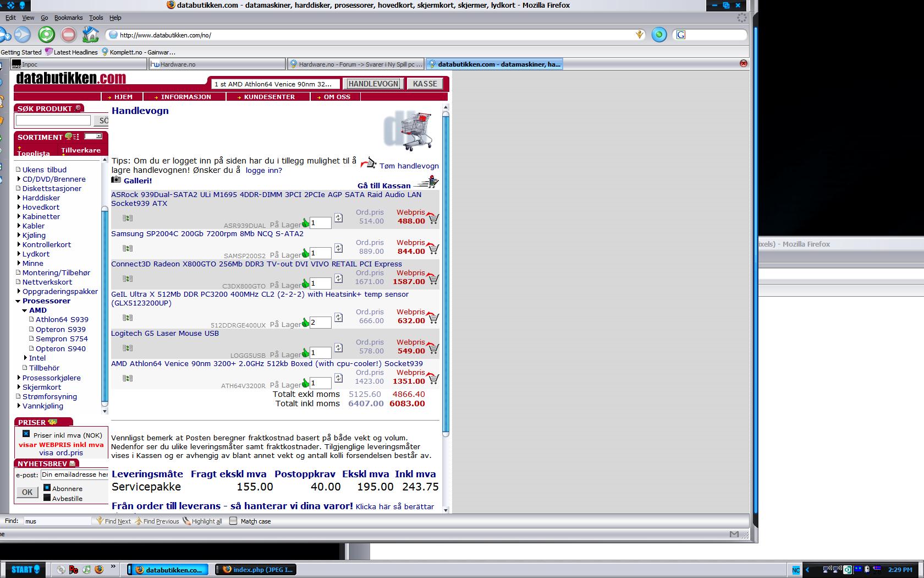The image size is (924, 578).
Task: Click the Forward navigation arrow
Action: pyautogui.click(x=23, y=35)
